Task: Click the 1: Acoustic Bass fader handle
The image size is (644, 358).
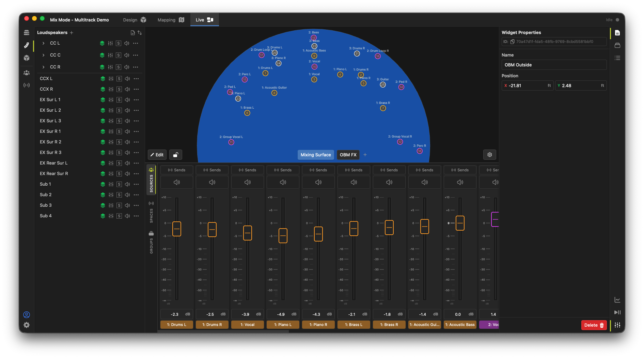Action: [460, 223]
